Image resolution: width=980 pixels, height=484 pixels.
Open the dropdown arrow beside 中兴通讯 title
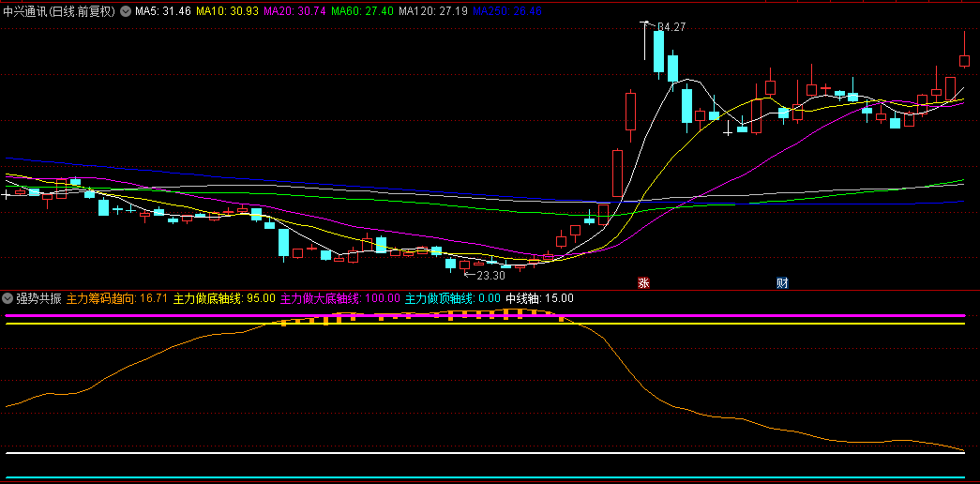tap(125, 11)
